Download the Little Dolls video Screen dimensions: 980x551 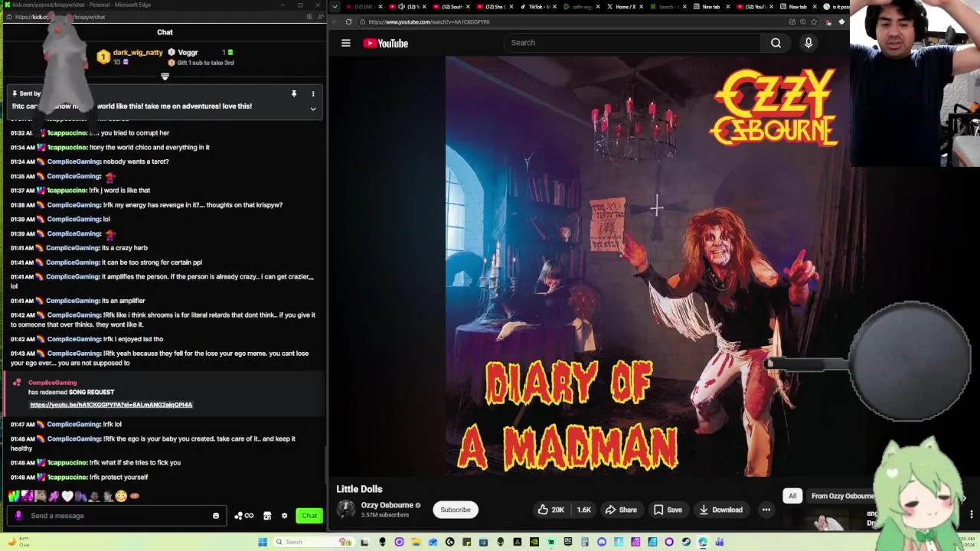[720, 510]
